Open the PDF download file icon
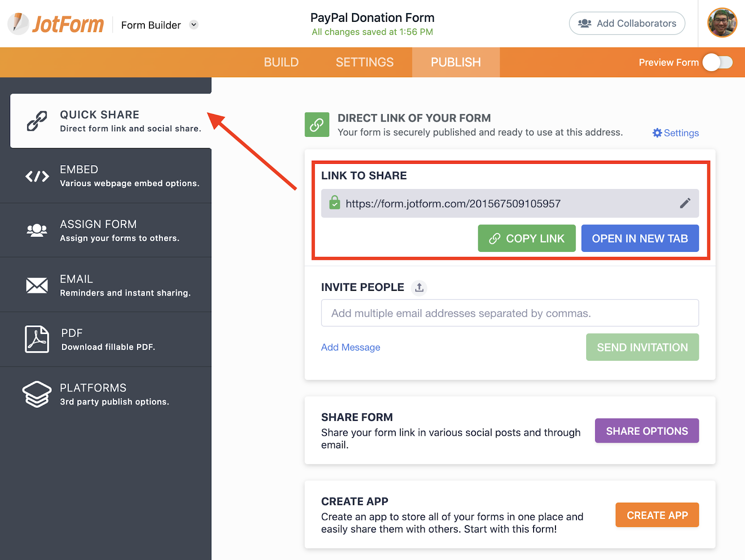745x560 pixels. (x=37, y=339)
